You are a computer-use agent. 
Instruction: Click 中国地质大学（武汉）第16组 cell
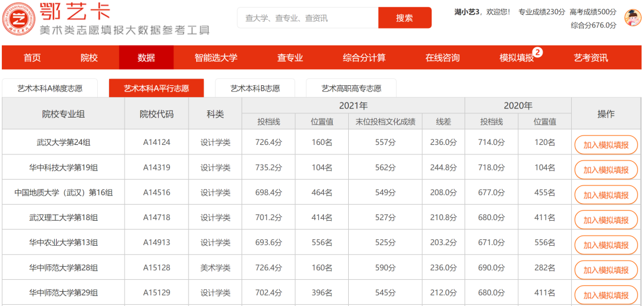pos(63,193)
